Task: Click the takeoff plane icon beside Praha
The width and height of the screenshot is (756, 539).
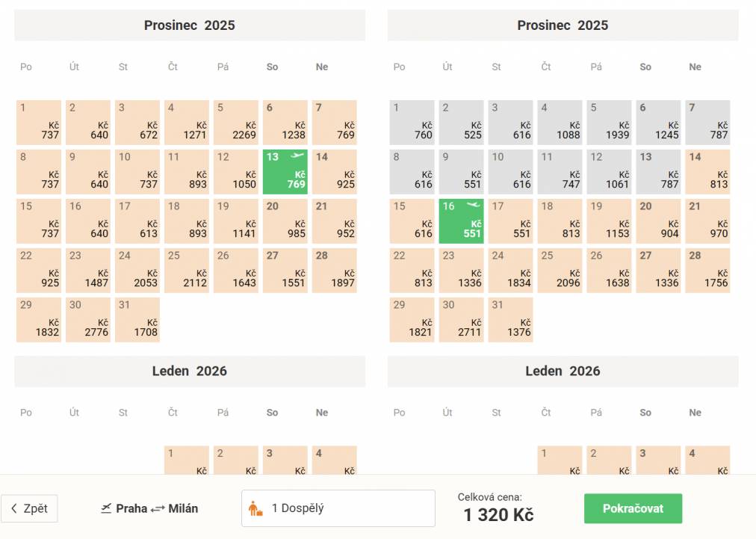Action: pos(106,508)
